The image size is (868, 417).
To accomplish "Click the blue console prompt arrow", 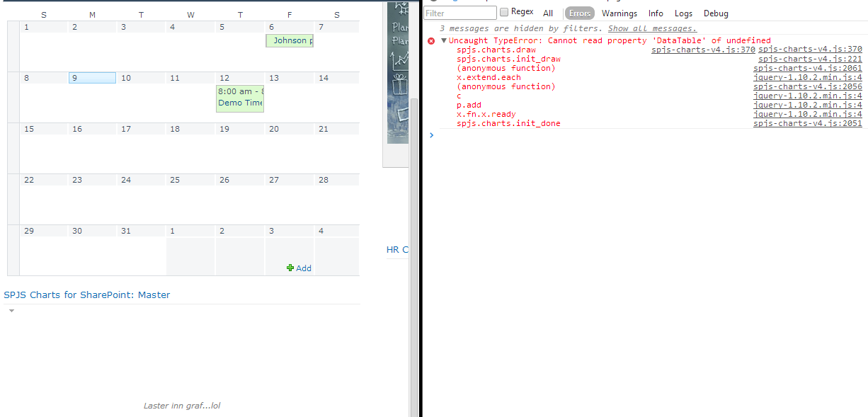I will [431, 135].
